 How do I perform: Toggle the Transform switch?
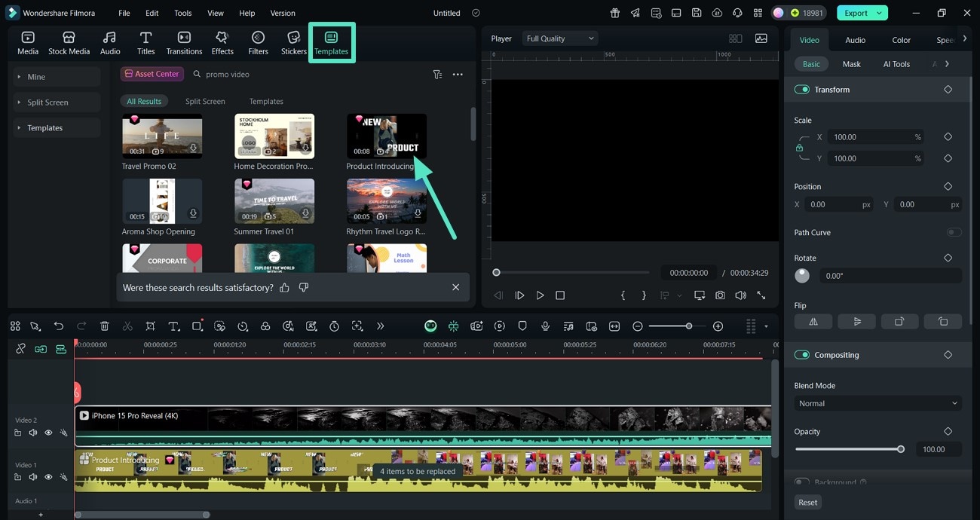coord(801,90)
